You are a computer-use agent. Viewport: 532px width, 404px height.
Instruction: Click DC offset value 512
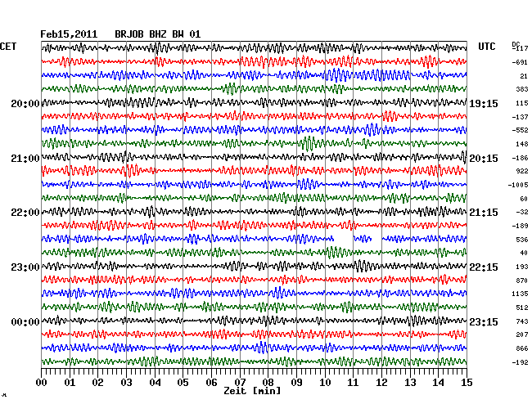pos(522,307)
